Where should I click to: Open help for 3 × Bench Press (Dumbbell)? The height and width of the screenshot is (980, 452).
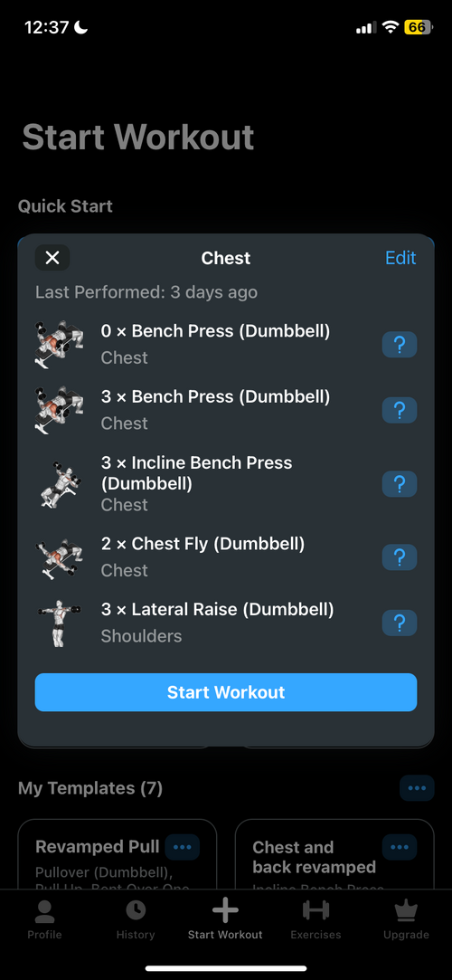pyautogui.click(x=400, y=410)
